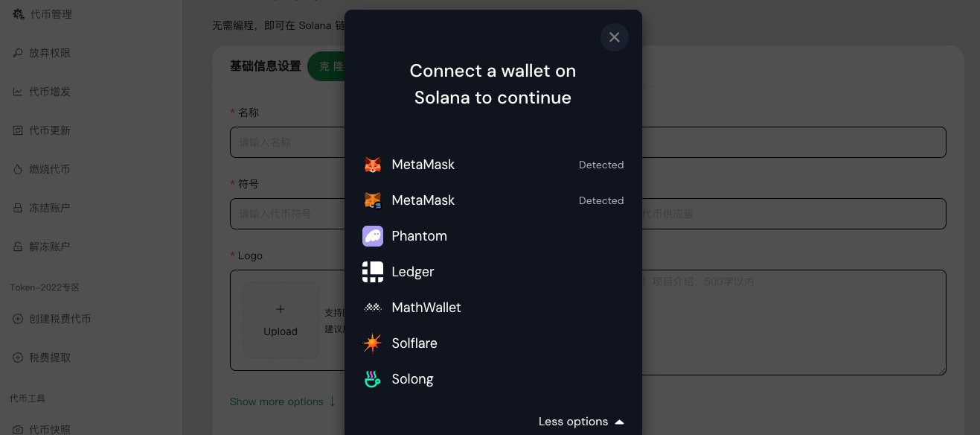Open 代币增发 in the sidebar
The width and height of the screenshot is (980, 435).
pos(50,92)
